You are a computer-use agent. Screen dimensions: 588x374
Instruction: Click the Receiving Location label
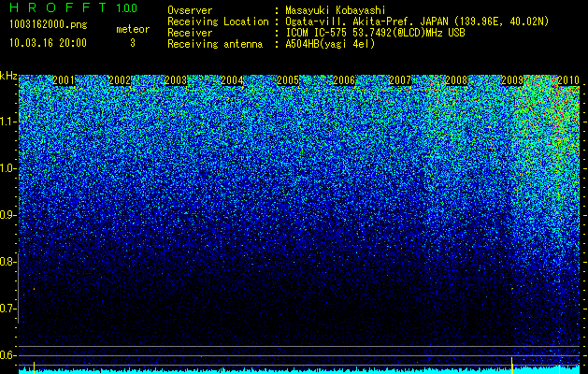click(x=218, y=22)
